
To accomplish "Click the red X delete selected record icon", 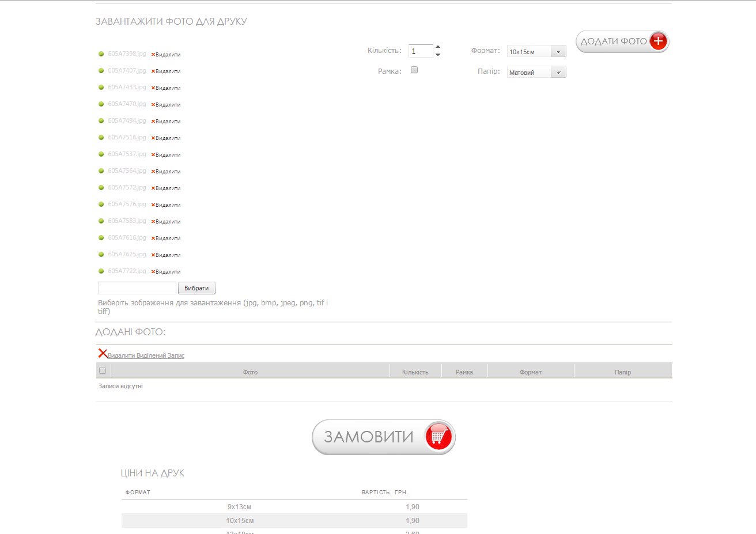I will [103, 353].
